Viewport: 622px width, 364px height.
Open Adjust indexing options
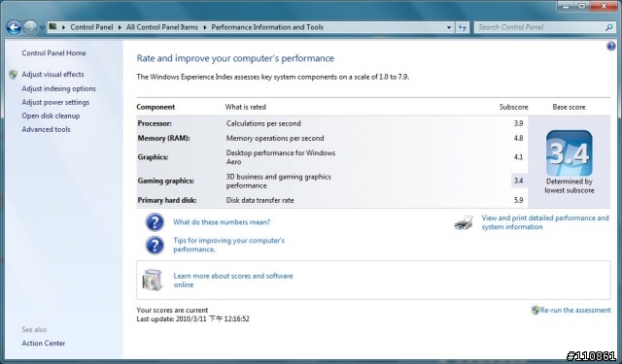(58, 88)
